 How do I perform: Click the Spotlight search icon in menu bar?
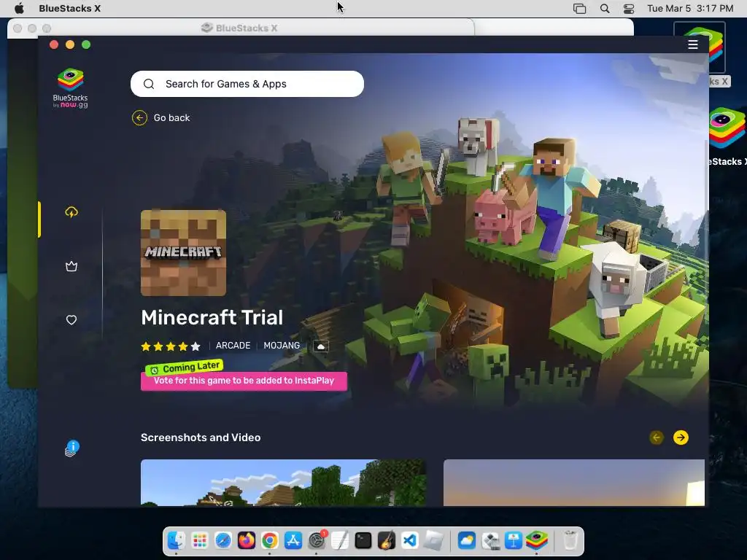coord(605,9)
